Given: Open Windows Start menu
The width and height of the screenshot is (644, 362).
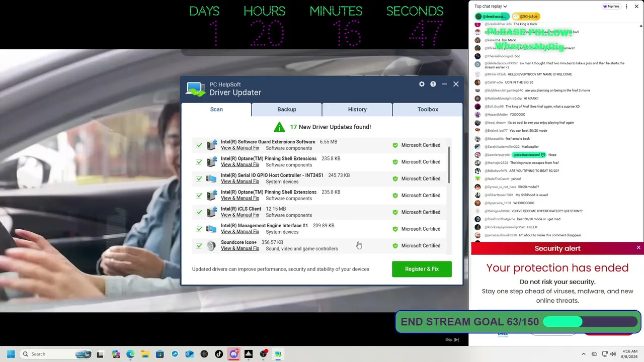Looking at the screenshot, I should pos(11,354).
